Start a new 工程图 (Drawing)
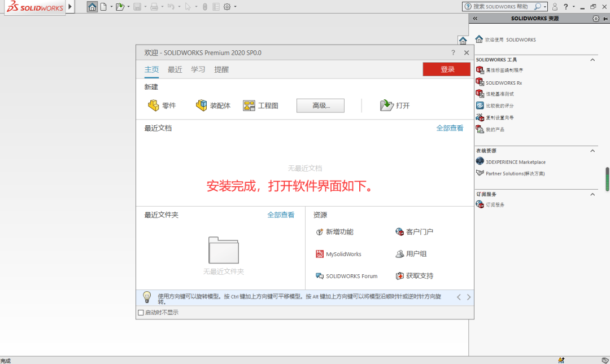 (261, 105)
